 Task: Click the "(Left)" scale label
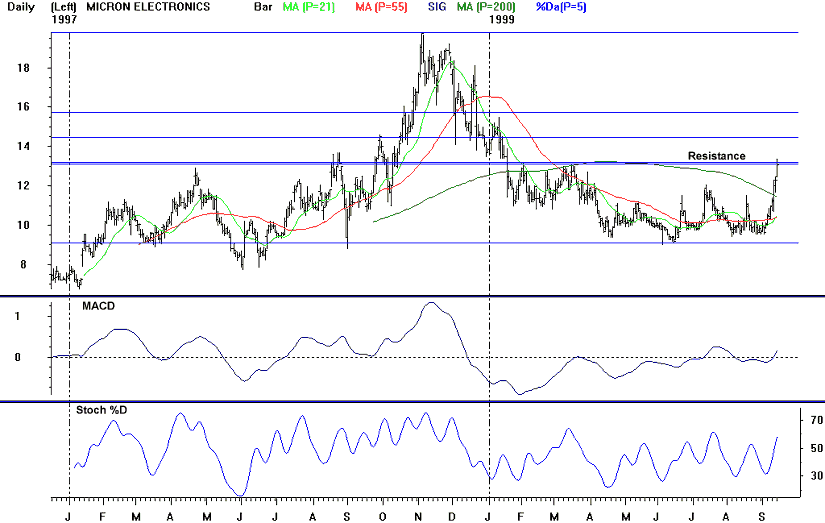pyautogui.click(x=64, y=7)
